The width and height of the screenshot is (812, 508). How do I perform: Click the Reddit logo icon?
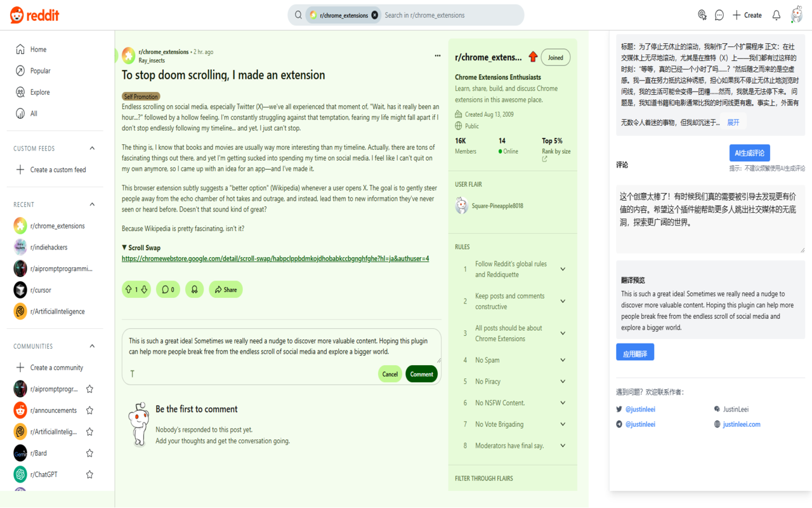pyautogui.click(x=16, y=15)
